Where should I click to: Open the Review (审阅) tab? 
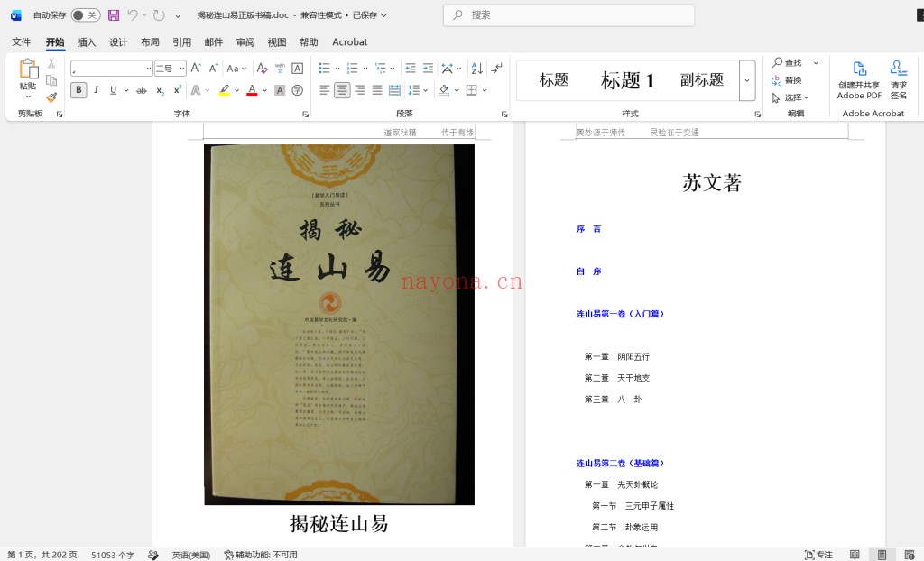coord(245,41)
